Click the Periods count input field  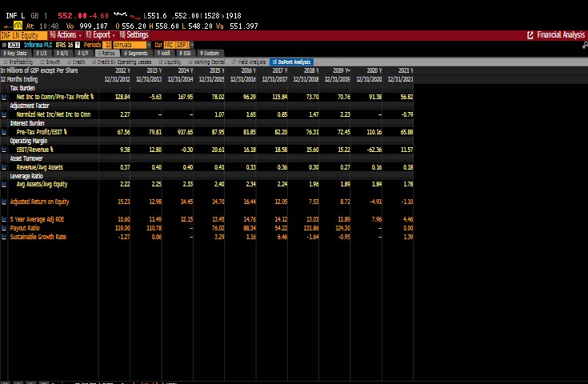coord(106,45)
